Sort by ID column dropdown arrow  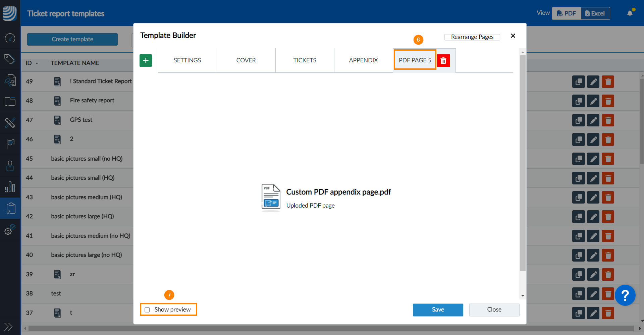(x=37, y=63)
